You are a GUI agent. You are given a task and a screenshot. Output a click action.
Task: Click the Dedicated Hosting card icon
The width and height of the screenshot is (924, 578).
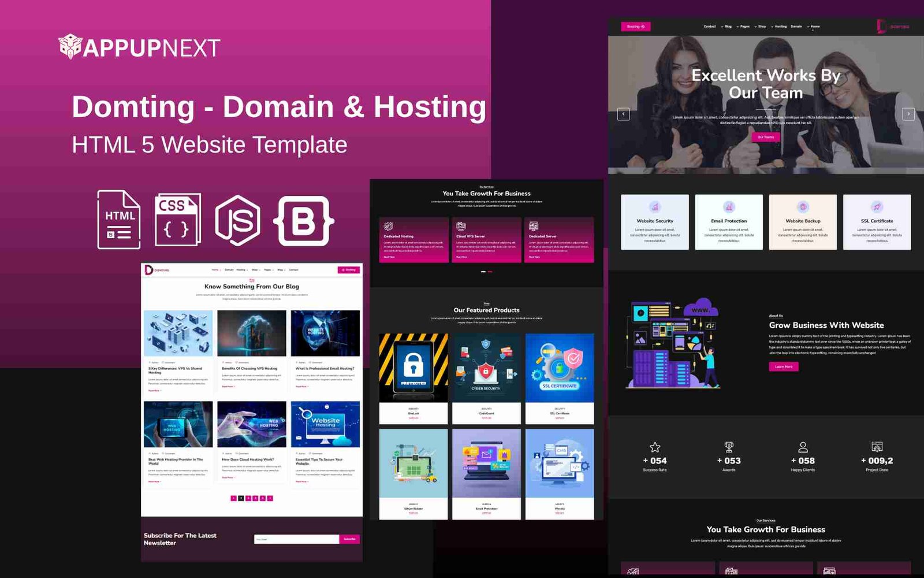pyautogui.click(x=389, y=226)
